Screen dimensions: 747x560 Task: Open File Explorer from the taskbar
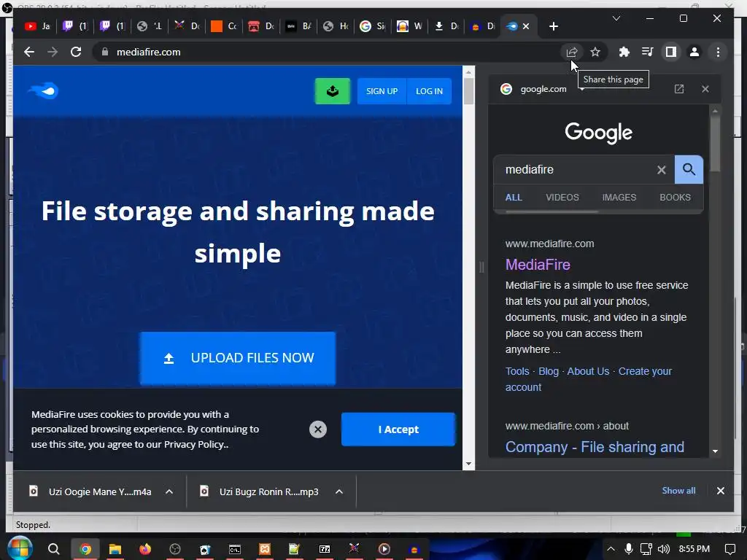point(115,549)
